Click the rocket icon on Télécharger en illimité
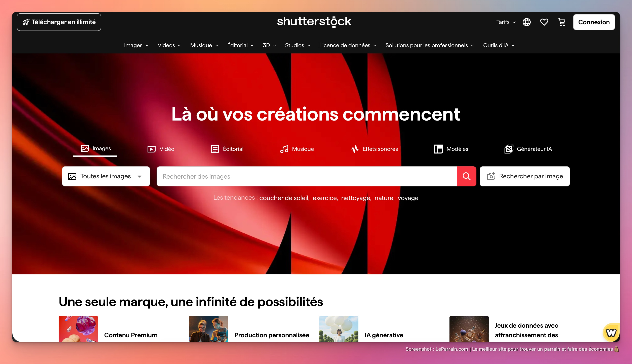632x364 pixels. coord(27,22)
